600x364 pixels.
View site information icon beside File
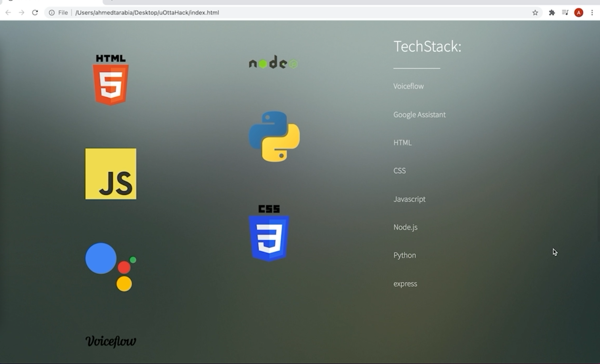[x=52, y=13]
